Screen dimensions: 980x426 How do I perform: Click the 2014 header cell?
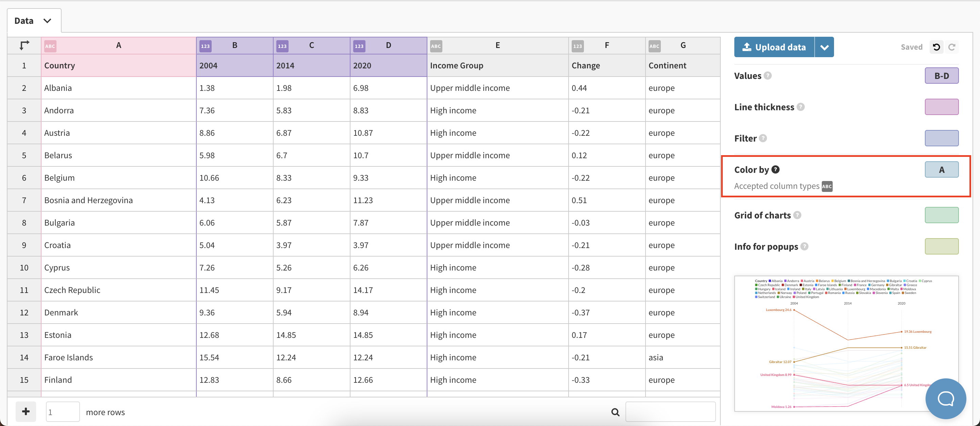312,65
